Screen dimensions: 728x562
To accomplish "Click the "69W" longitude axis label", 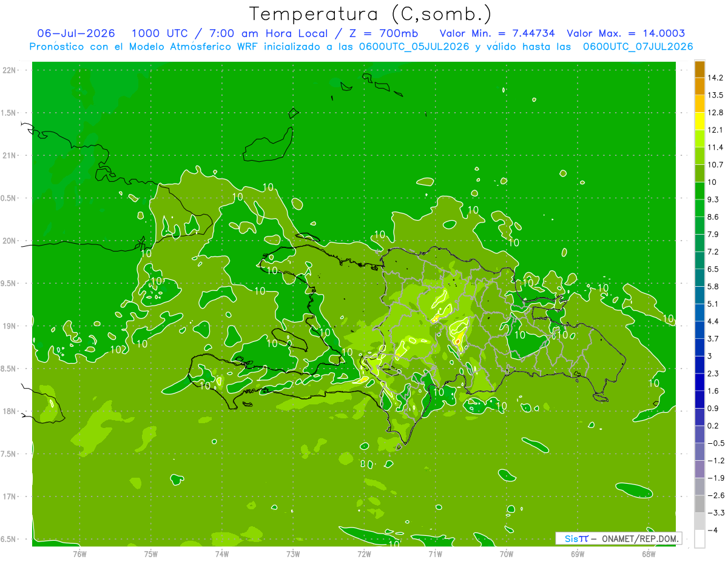I will coord(578,554).
